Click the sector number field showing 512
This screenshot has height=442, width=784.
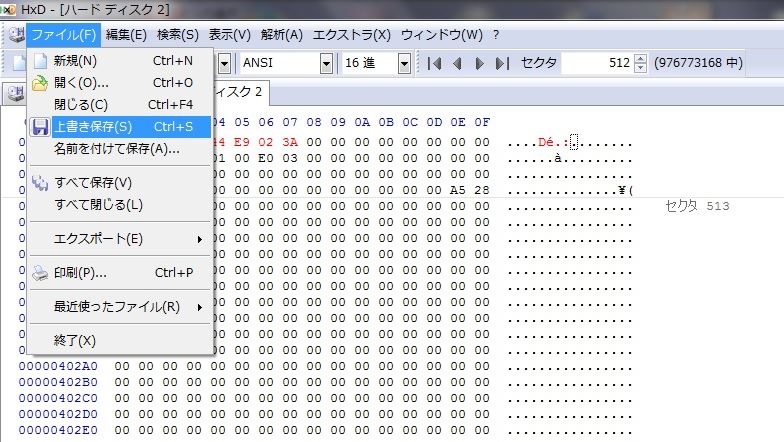tap(597, 63)
